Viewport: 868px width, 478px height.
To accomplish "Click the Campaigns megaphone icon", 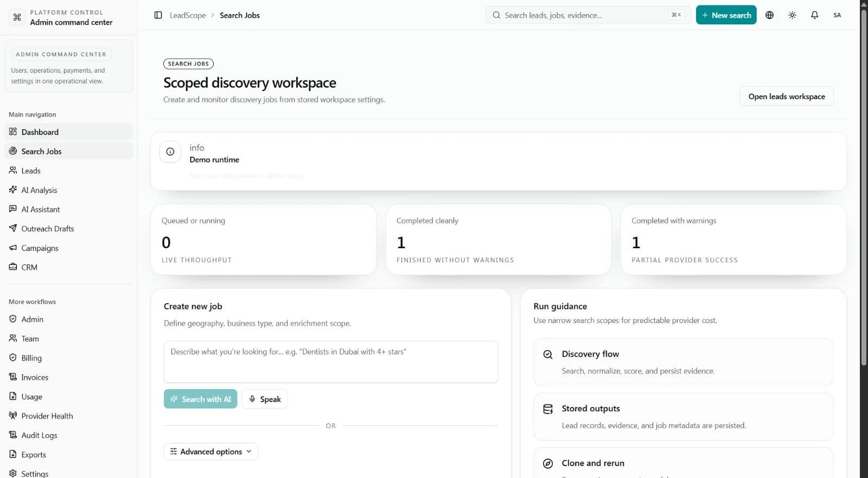I will (13, 248).
